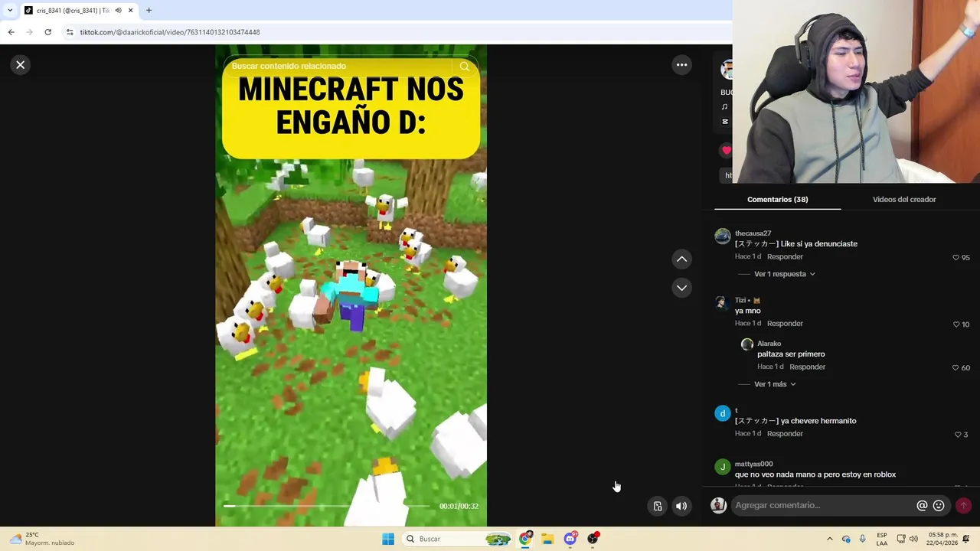Insert a mention with the @ icon
The image size is (980, 551).
pyautogui.click(x=922, y=506)
